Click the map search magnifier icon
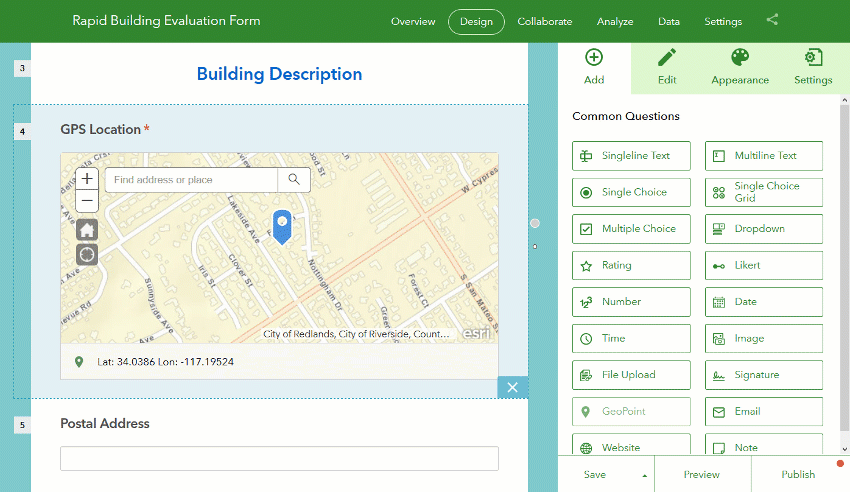The width and height of the screenshot is (850, 492). pyautogui.click(x=294, y=179)
